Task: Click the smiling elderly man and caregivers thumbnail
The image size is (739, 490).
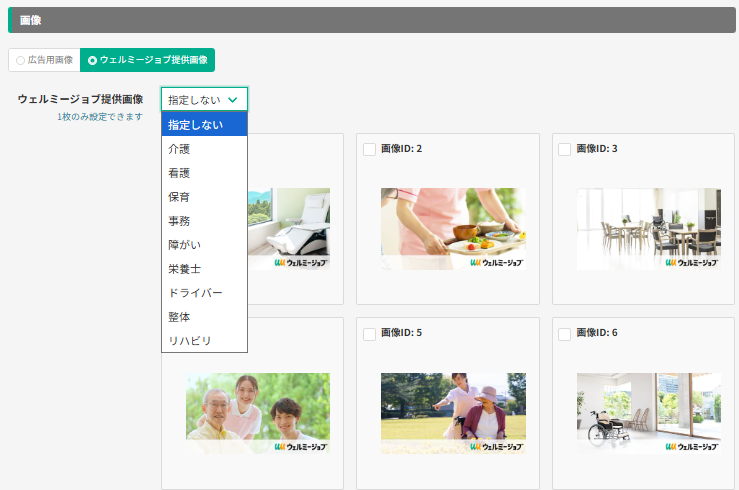Action: [258, 413]
